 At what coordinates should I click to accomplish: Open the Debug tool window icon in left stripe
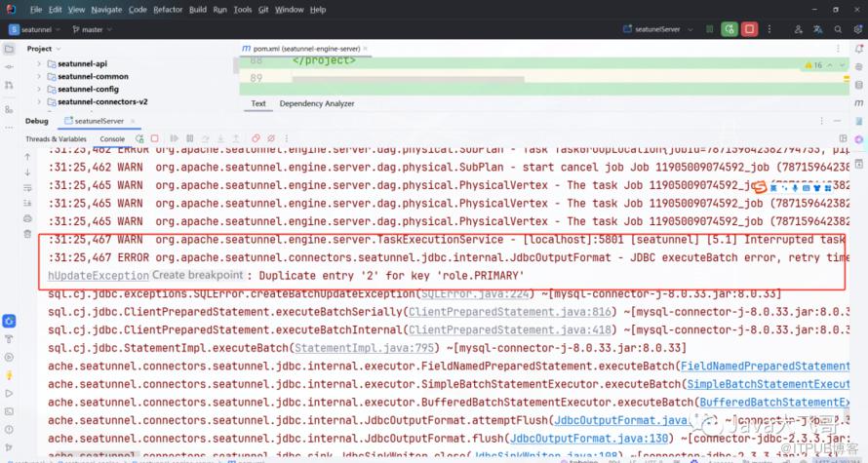pyautogui.click(x=9, y=321)
